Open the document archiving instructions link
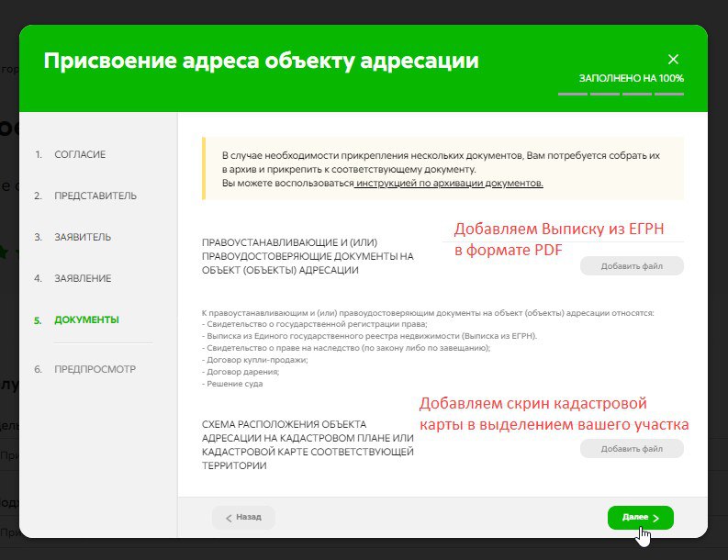This screenshot has height=560, width=728. coord(450,183)
